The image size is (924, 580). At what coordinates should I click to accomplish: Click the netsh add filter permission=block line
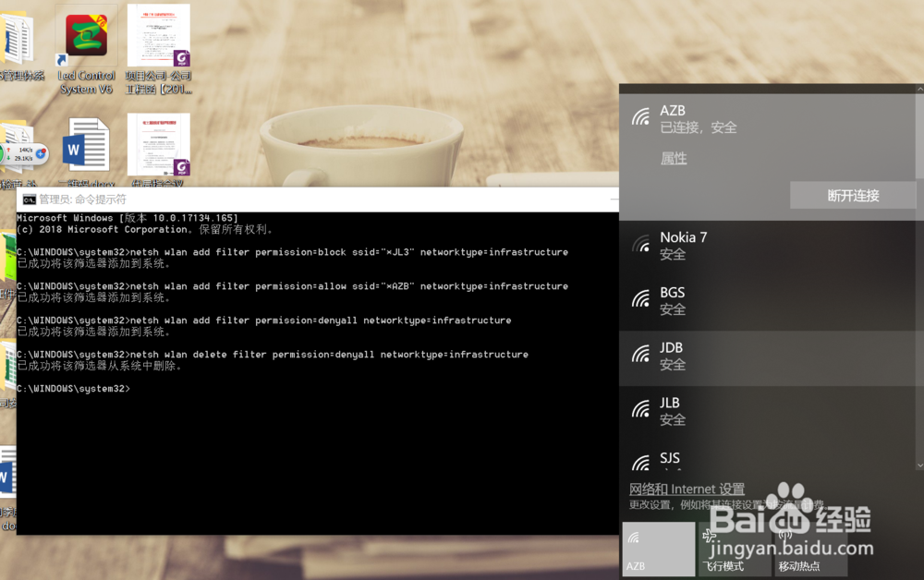(x=292, y=252)
